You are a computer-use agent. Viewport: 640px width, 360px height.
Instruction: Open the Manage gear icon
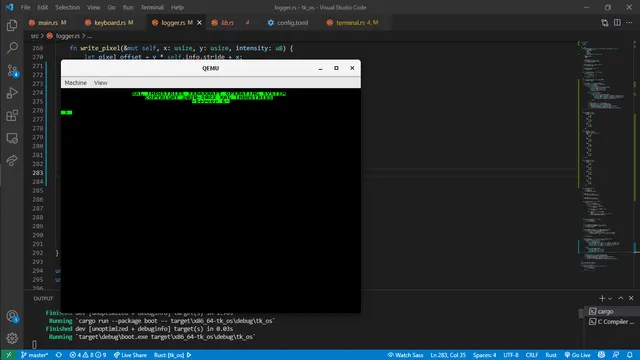[x=12, y=338]
